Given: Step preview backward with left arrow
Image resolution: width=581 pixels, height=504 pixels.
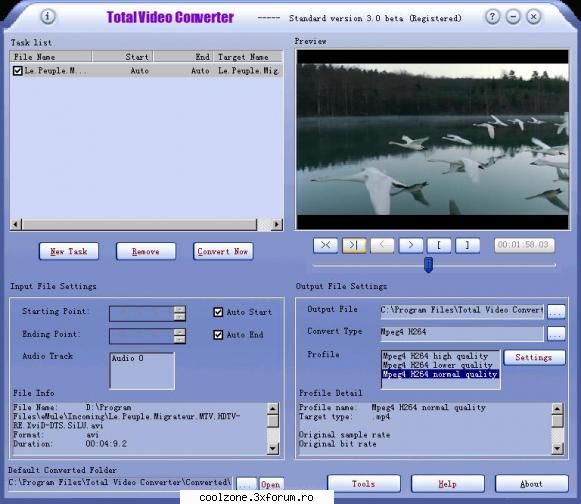Looking at the screenshot, I should coord(382,245).
